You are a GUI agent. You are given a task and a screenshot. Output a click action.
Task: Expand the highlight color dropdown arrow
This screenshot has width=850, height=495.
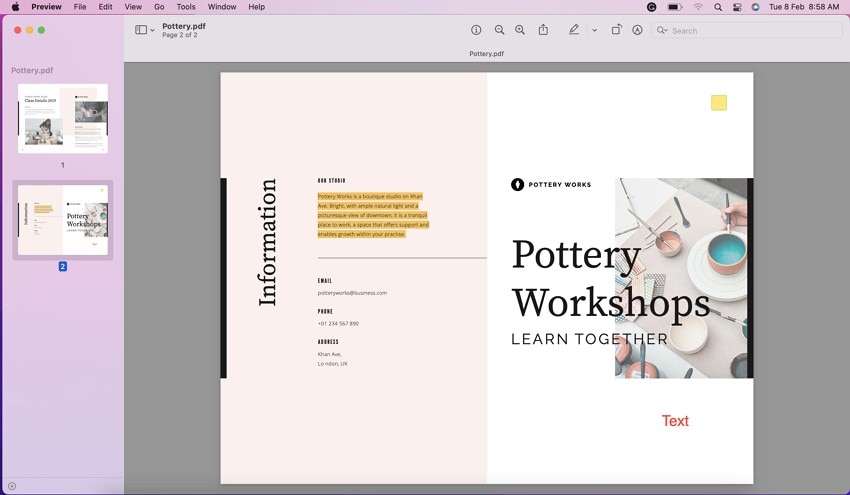(594, 31)
